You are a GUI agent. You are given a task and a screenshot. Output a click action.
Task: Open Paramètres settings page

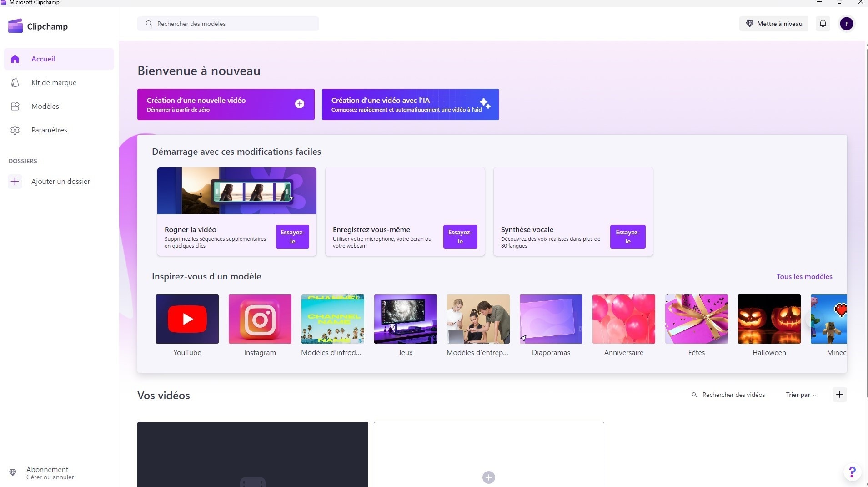tap(59, 130)
